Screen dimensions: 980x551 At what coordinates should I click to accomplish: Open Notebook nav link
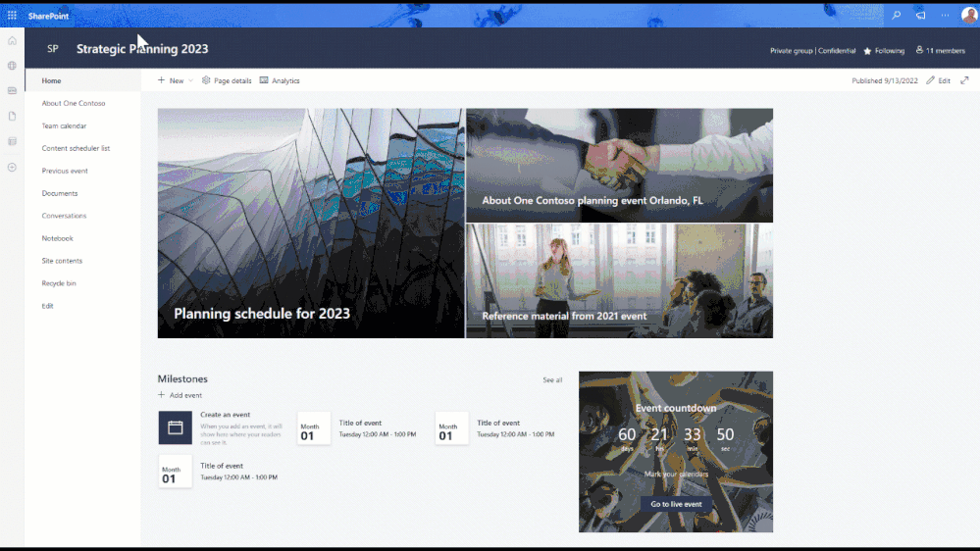coord(57,238)
